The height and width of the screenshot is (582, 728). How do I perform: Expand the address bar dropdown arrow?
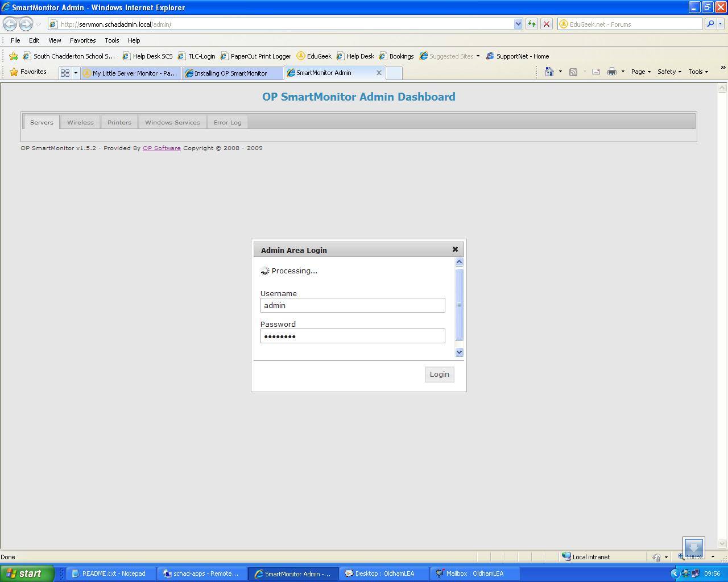518,24
